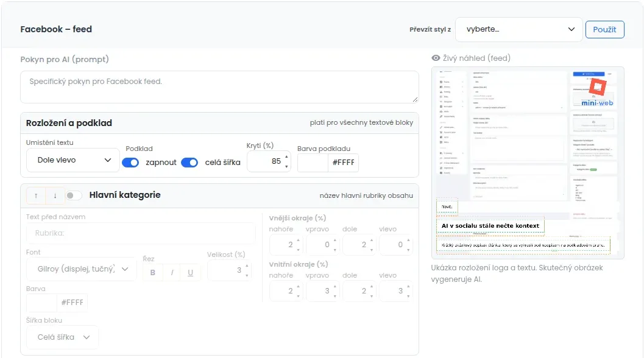Enable the Hlavní kategorie block switch
This screenshot has width=644, height=358.
[x=74, y=195]
